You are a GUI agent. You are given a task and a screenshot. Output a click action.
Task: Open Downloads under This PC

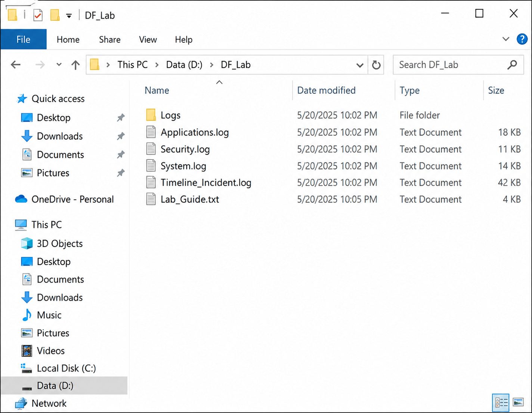(x=60, y=298)
